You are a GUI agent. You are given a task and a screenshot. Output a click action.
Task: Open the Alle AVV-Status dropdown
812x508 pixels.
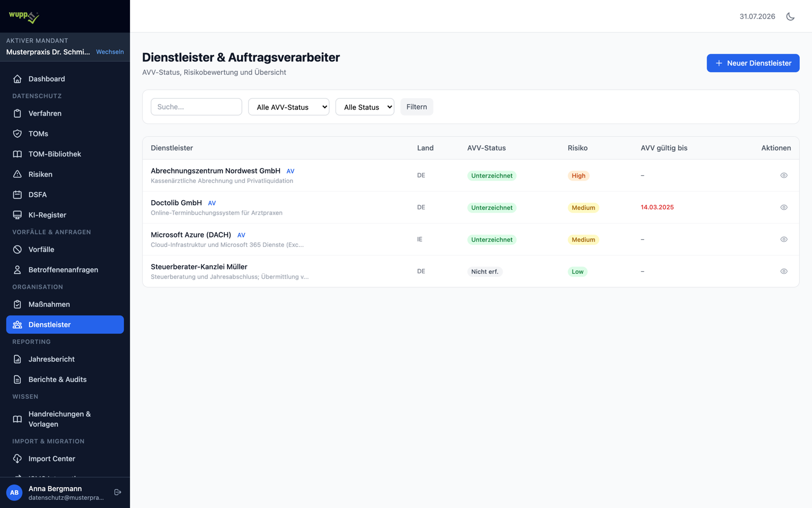pos(289,107)
